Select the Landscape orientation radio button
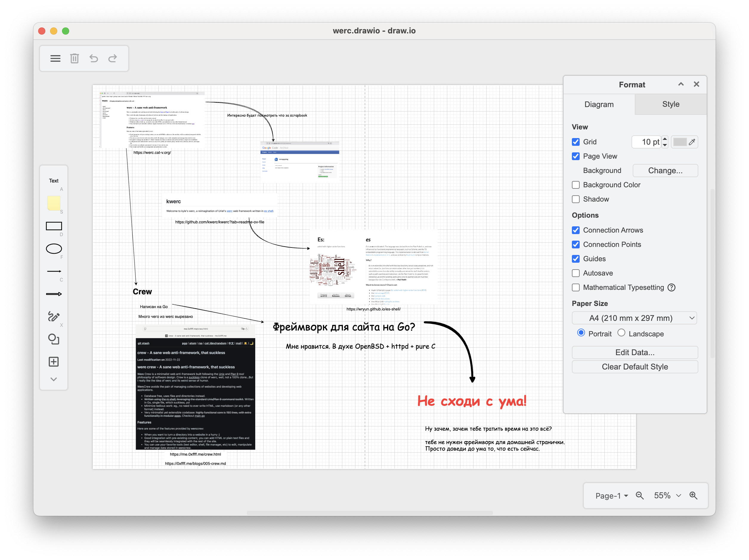This screenshot has height=560, width=749. click(x=621, y=333)
